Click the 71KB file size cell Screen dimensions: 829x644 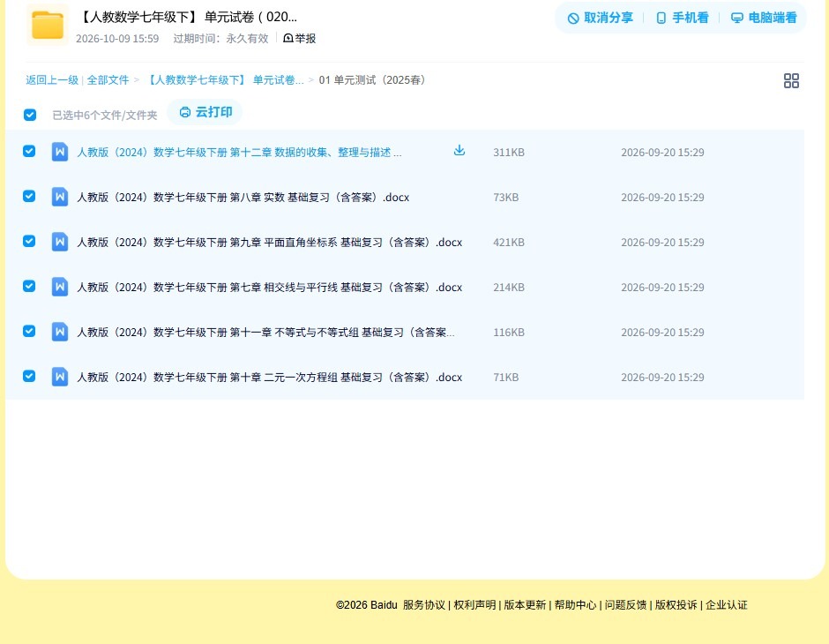[x=506, y=377]
